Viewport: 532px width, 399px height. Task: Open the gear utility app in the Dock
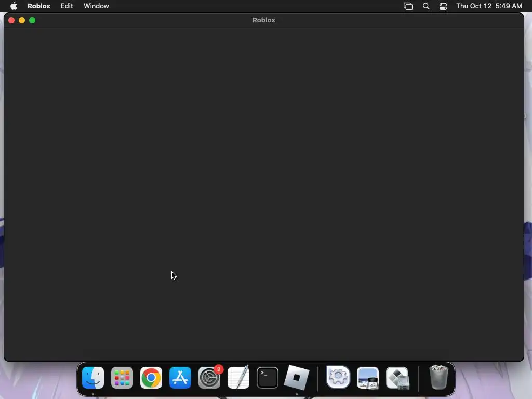pyautogui.click(x=338, y=377)
